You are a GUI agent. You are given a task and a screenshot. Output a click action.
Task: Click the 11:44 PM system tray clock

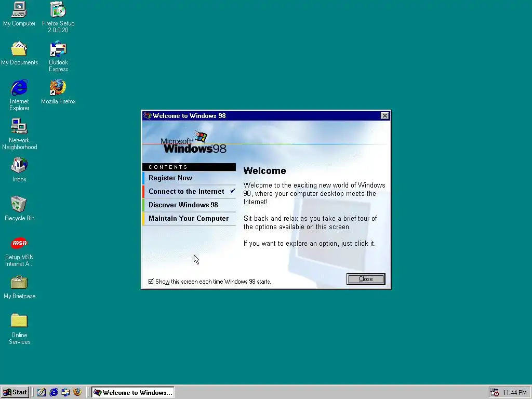(515, 393)
